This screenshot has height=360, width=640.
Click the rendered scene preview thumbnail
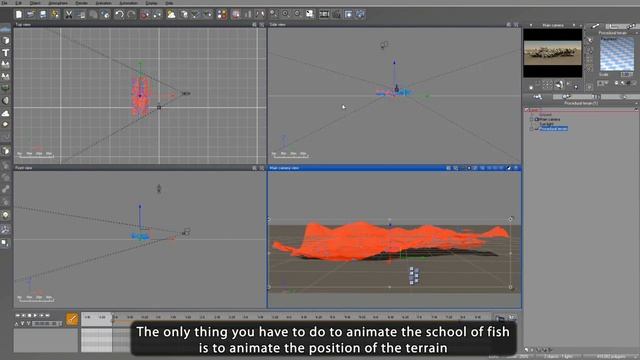[553, 53]
